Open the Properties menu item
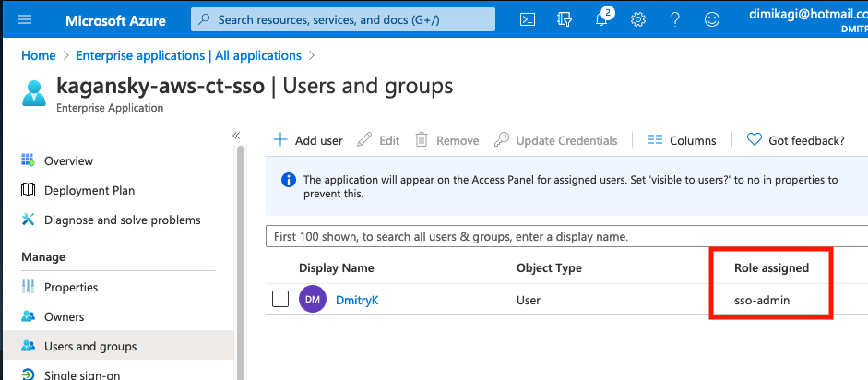The image size is (868, 380). (71, 287)
